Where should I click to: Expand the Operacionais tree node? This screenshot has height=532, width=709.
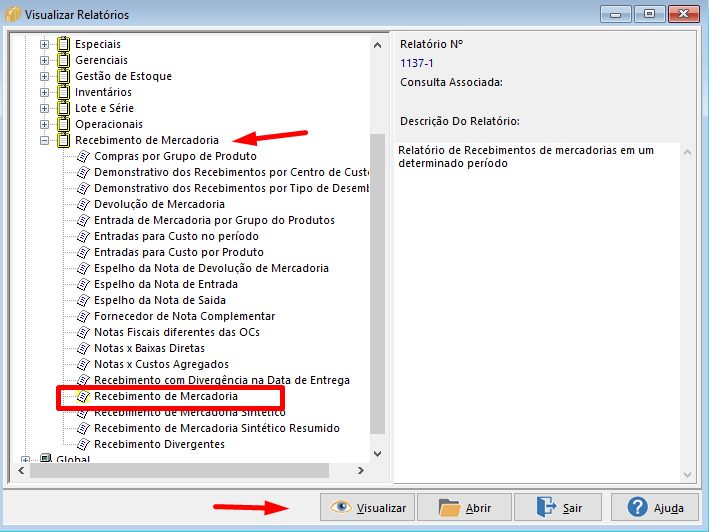click(44, 124)
